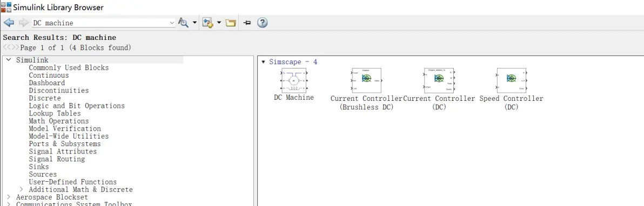Open the new model dropdown arrow
The width and height of the screenshot is (644, 206).
click(219, 23)
